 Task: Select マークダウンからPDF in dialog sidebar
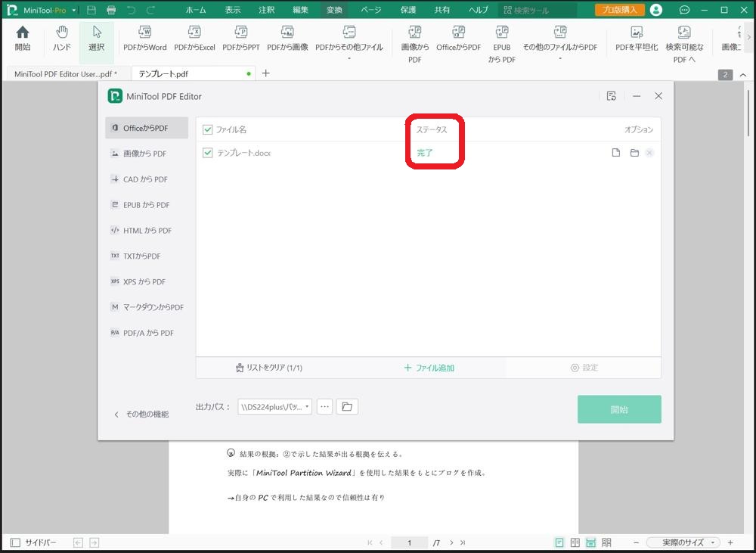pos(147,307)
